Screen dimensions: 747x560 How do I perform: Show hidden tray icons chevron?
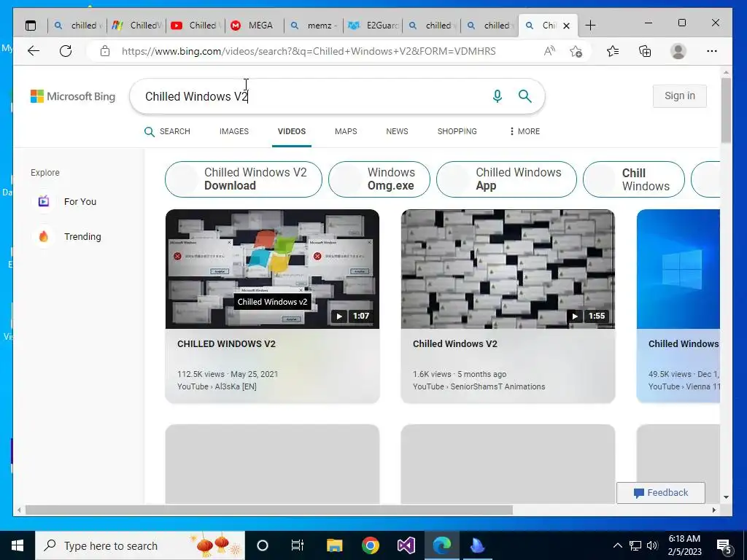(x=617, y=545)
